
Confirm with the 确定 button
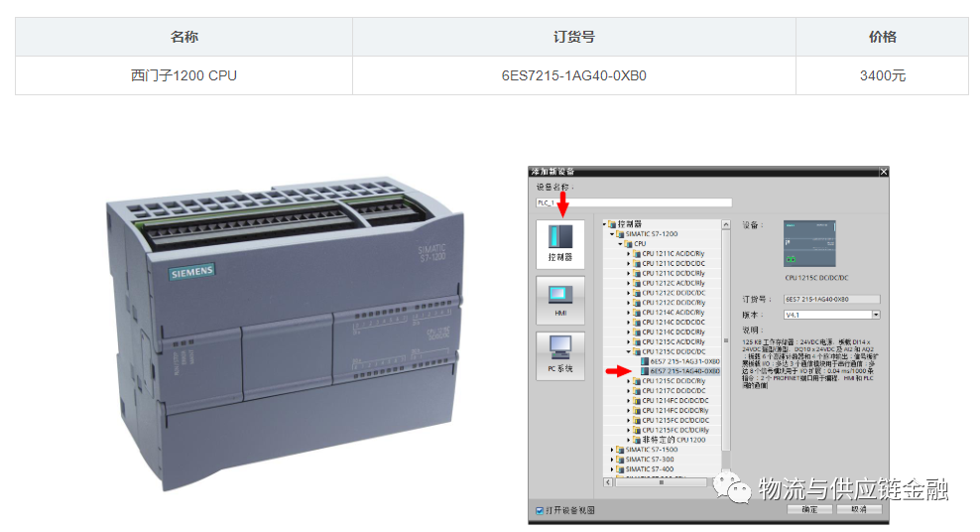point(809,509)
